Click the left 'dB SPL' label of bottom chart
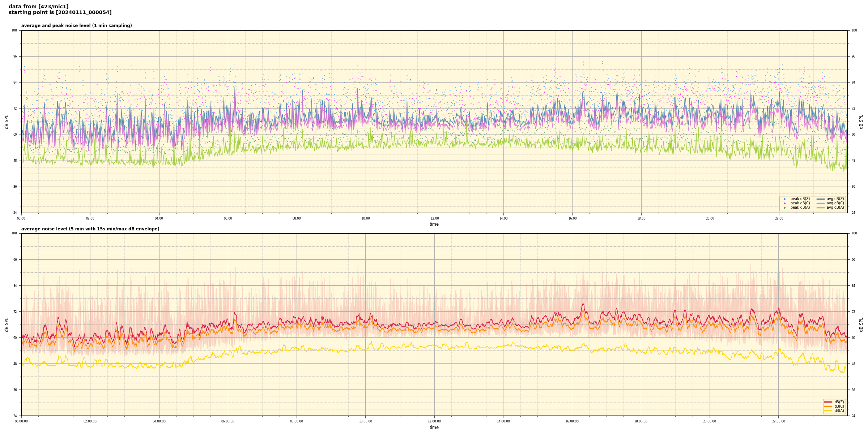Screen dimensions: 868x434 pos(7,324)
